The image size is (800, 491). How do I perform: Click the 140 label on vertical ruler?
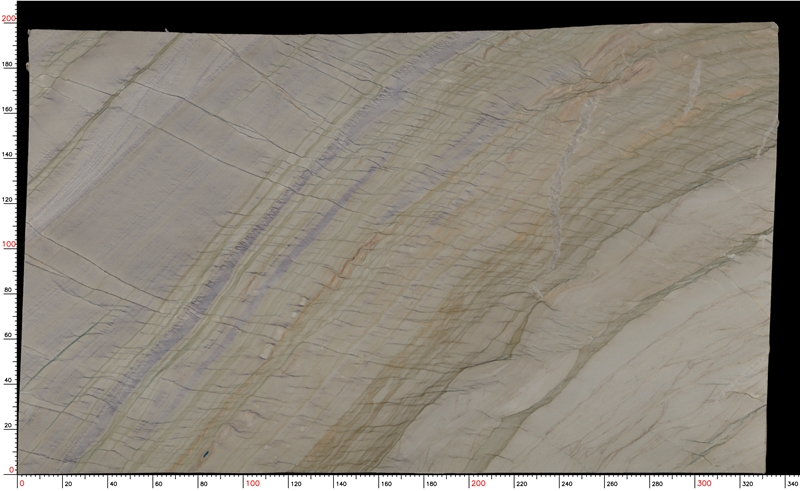8,155
